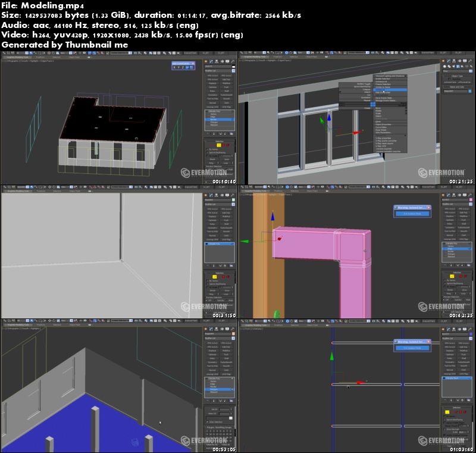The width and height of the screenshot is (476, 453).
Task: Open Create tab in 00:10:40 thumbnail
Action: 206,61
